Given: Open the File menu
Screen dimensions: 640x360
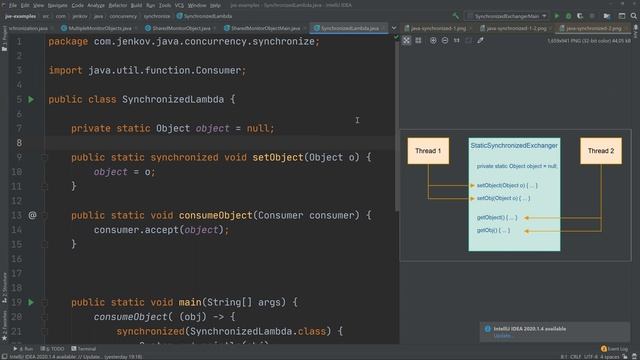Looking at the screenshot, I should click(13, 5).
